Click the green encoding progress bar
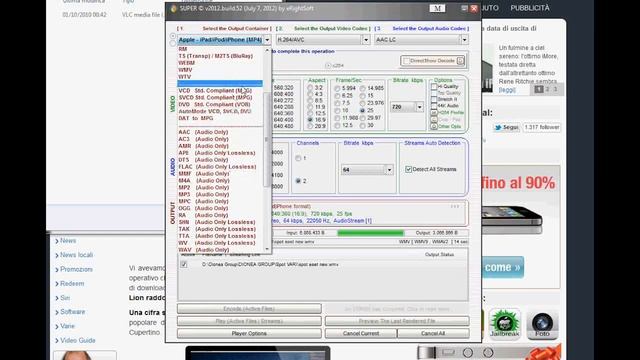 [x=371, y=233]
